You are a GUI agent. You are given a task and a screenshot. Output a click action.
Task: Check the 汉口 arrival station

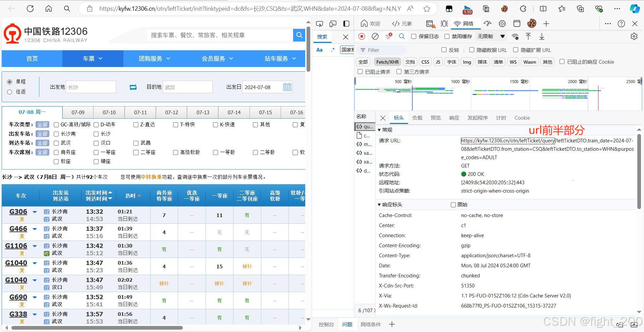tap(96, 143)
